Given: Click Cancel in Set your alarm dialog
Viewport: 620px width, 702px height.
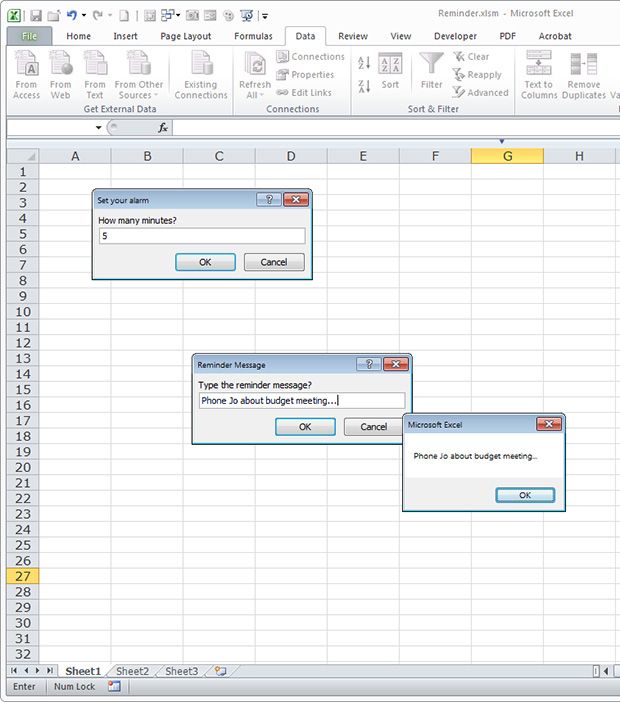Looking at the screenshot, I should click(x=274, y=262).
